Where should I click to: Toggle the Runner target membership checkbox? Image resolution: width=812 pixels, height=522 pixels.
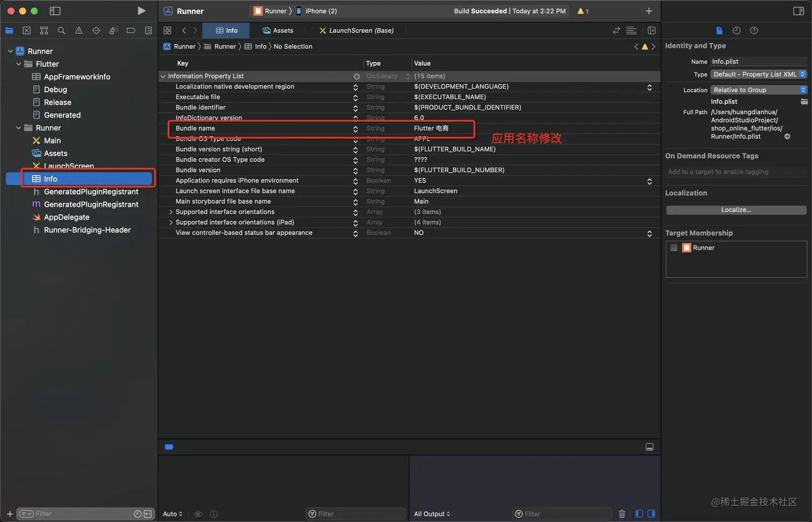tap(673, 248)
